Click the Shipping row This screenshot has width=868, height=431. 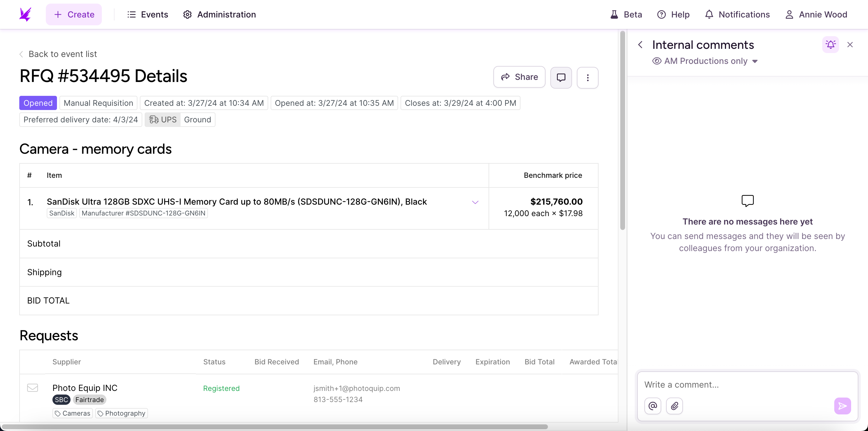click(x=309, y=272)
